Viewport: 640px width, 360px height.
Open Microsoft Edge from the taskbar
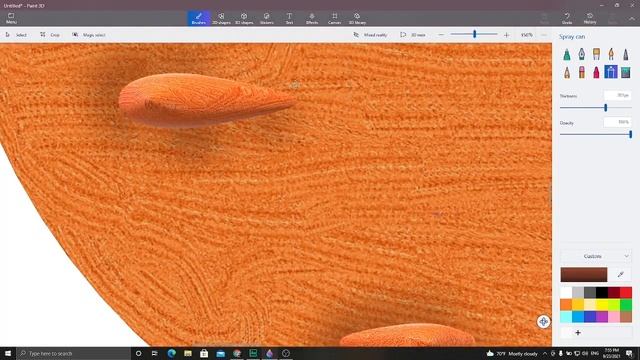tap(171, 353)
